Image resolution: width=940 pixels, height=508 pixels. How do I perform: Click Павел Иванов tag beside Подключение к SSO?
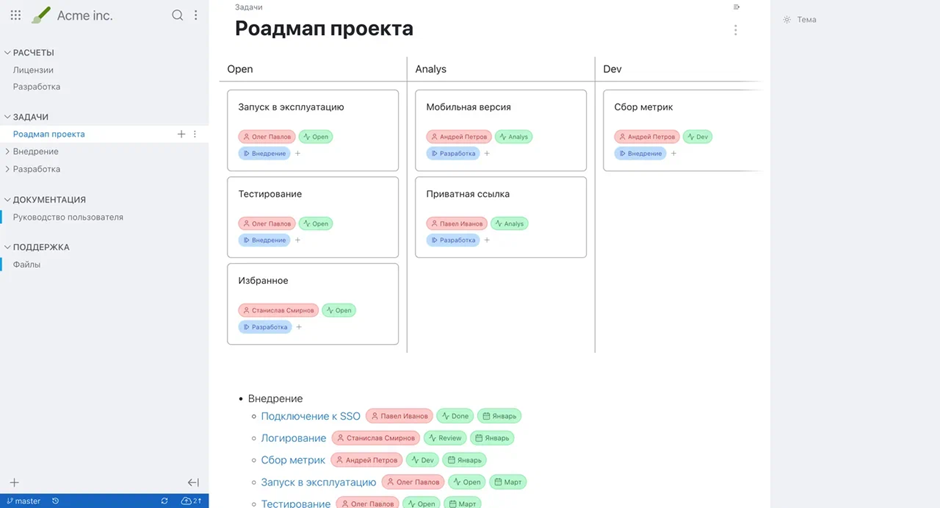coord(399,416)
